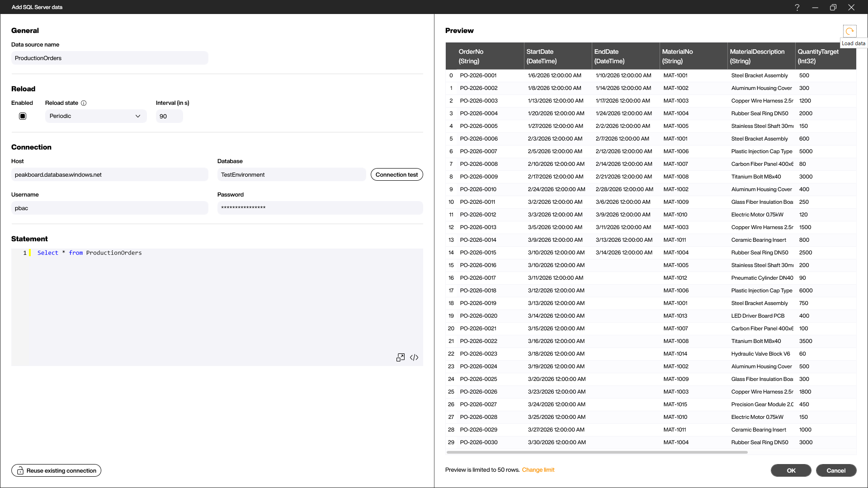Click the Username field containing pbac
The image size is (868, 488).
coord(110,208)
